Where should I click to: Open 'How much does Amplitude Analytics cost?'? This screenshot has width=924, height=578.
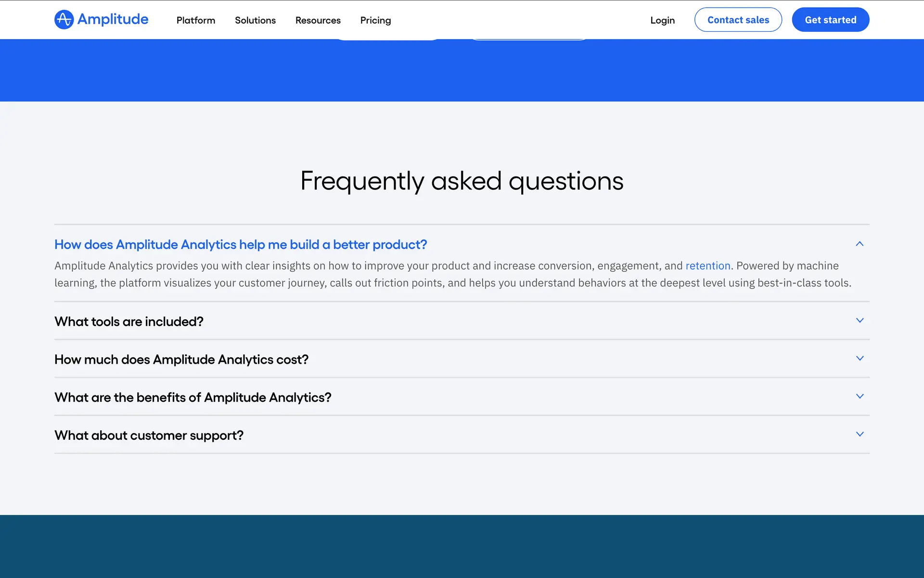pos(181,359)
